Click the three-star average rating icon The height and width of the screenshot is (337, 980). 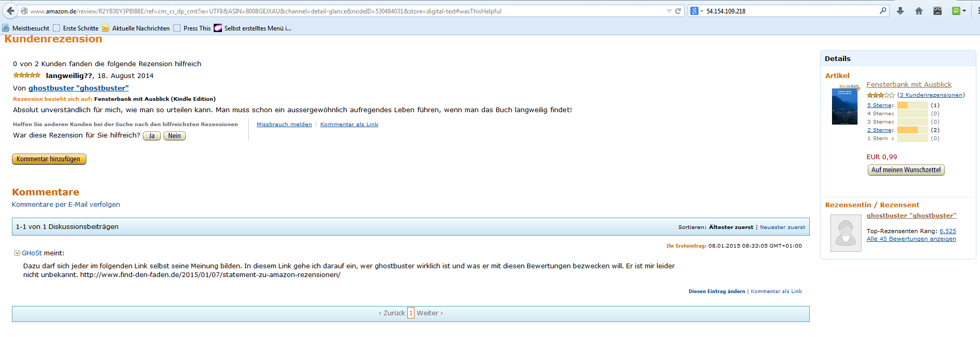coord(881,95)
